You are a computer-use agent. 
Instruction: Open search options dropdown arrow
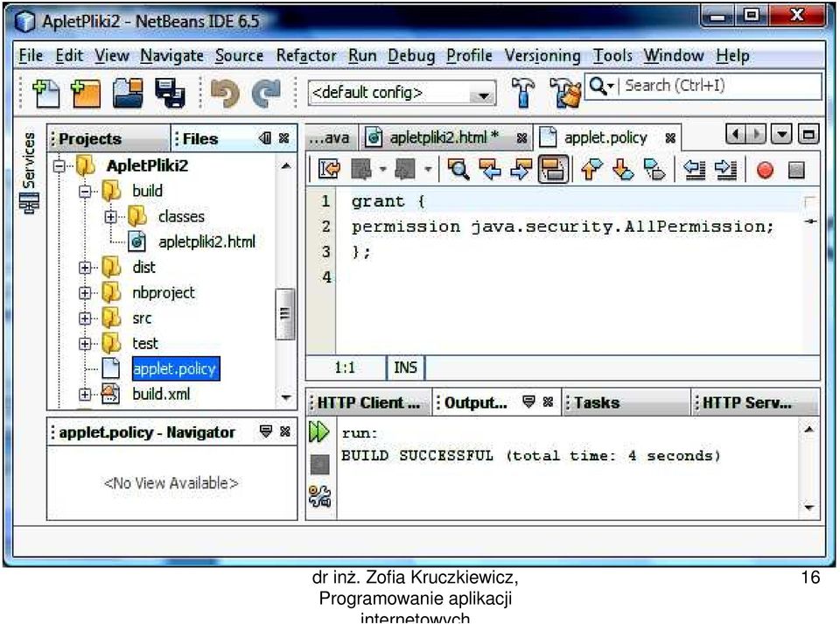coord(610,86)
